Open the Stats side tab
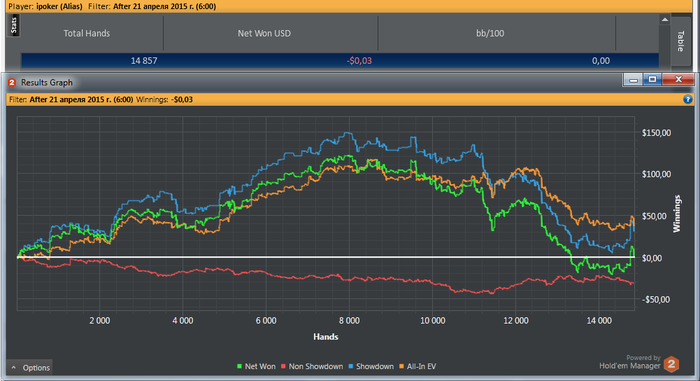The height and width of the screenshot is (381, 700). (x=13, y=25)
